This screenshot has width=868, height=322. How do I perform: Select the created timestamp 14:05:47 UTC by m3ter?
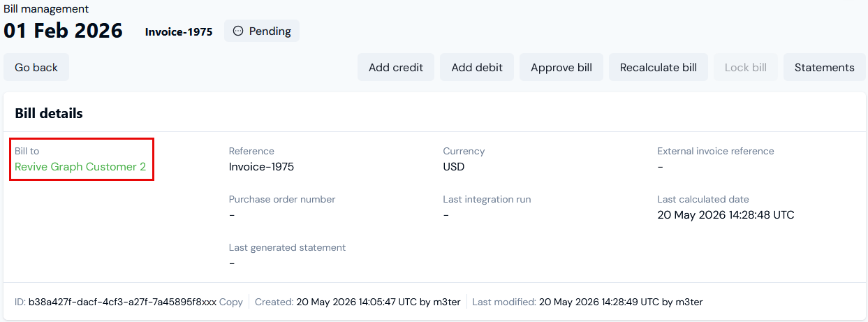[x=378, y=302]
